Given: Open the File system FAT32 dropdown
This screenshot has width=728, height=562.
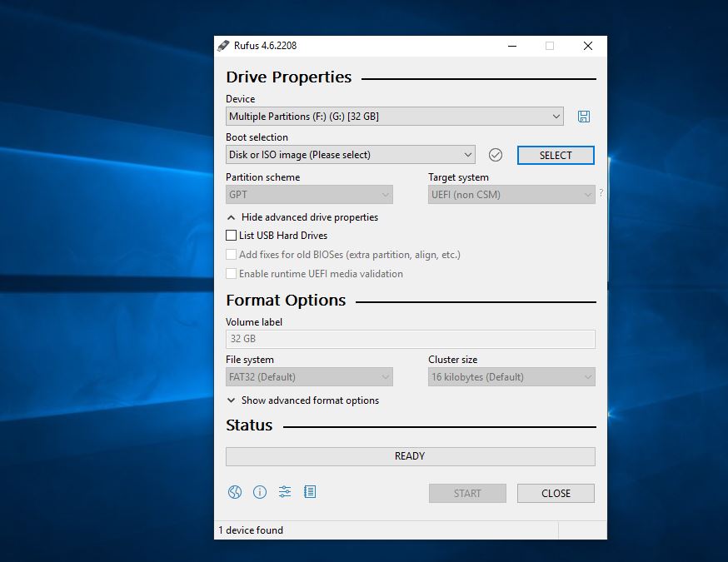Looking at the screenshot, I should click(x=309, y=377).
